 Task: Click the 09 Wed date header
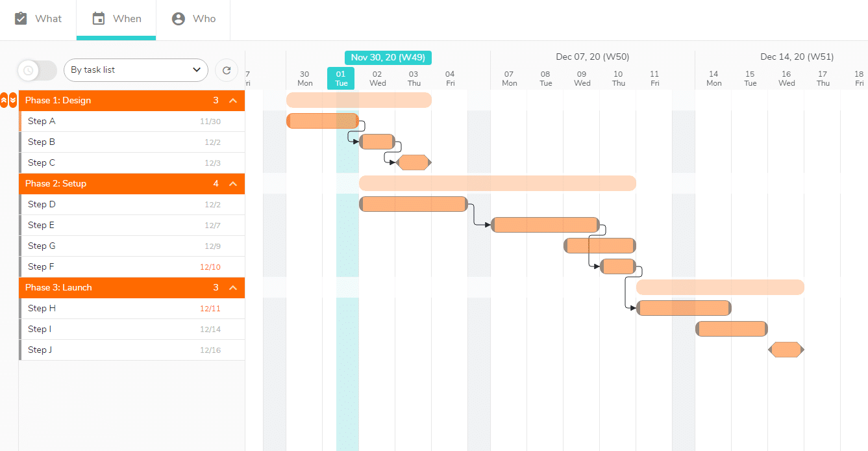(582, 78)
